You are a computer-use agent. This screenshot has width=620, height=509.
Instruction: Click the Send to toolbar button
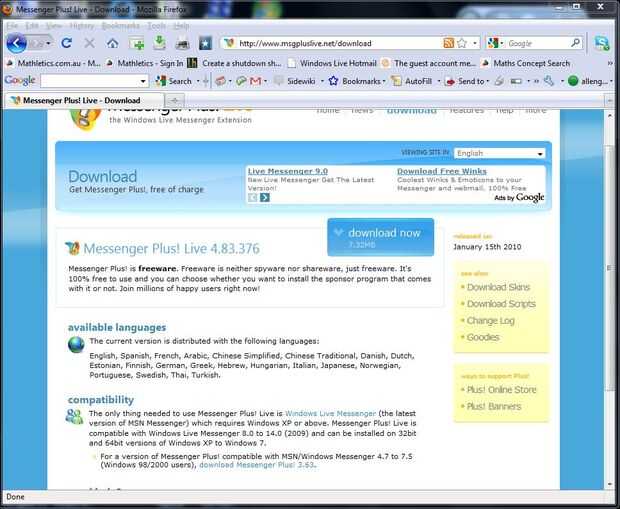tap(465, 81)
